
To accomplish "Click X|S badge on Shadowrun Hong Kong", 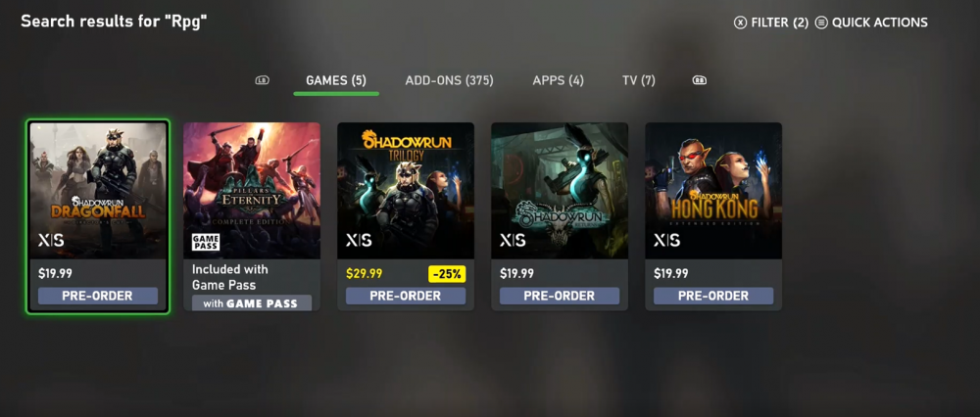I will point(666,241).
